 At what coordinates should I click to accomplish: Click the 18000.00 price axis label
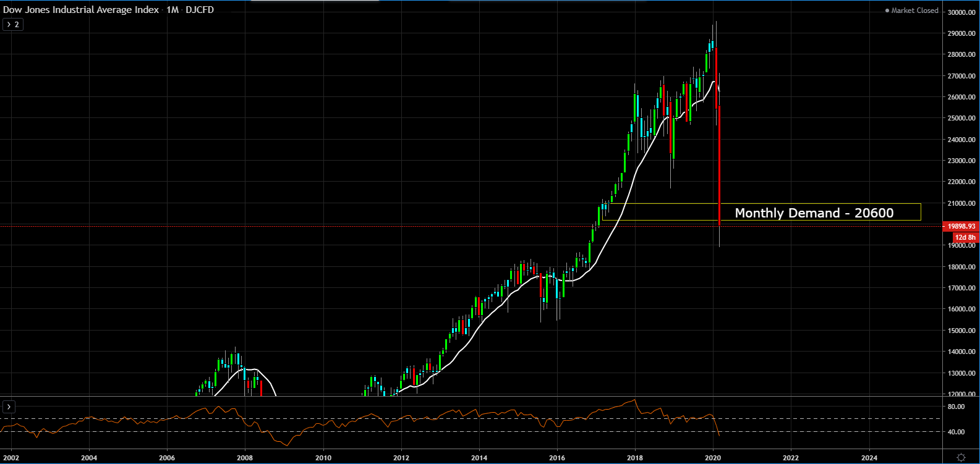pyautogui.click(x=962, y=267)
